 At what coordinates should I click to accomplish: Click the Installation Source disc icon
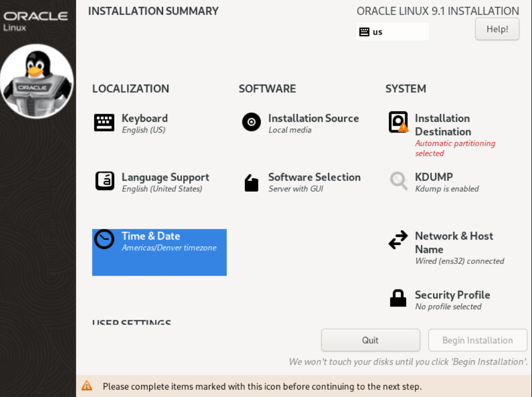251,122
